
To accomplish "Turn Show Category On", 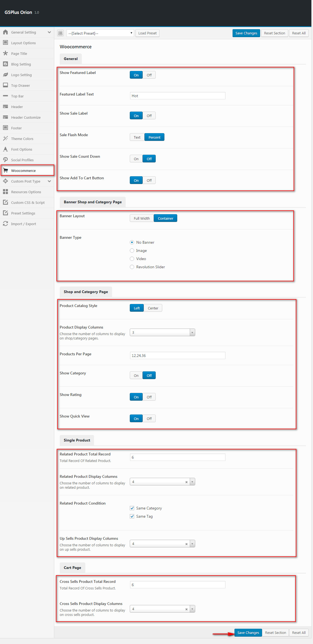I will point(136,375).
